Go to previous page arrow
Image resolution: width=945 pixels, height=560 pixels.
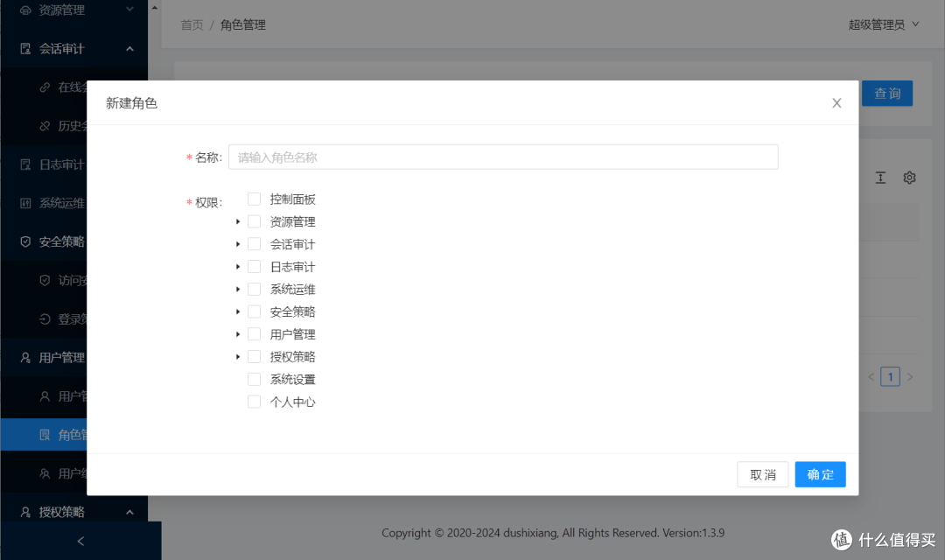coord(871,377)
